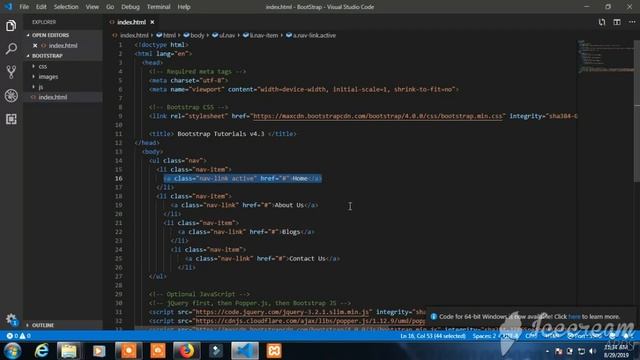Open the media player taskbar icon
640x360 pixels.
pyautogui.click(x=99, y=351)
